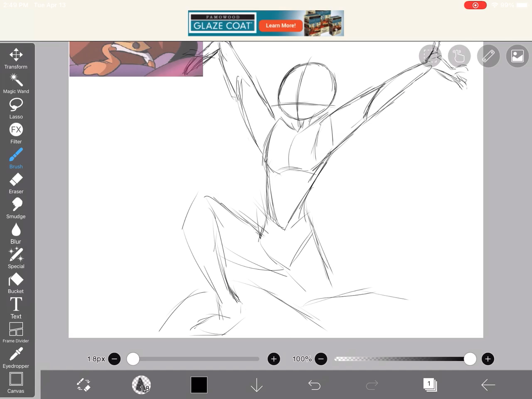Open the reference image material button
532x399 pixels.
coord(517,56)
